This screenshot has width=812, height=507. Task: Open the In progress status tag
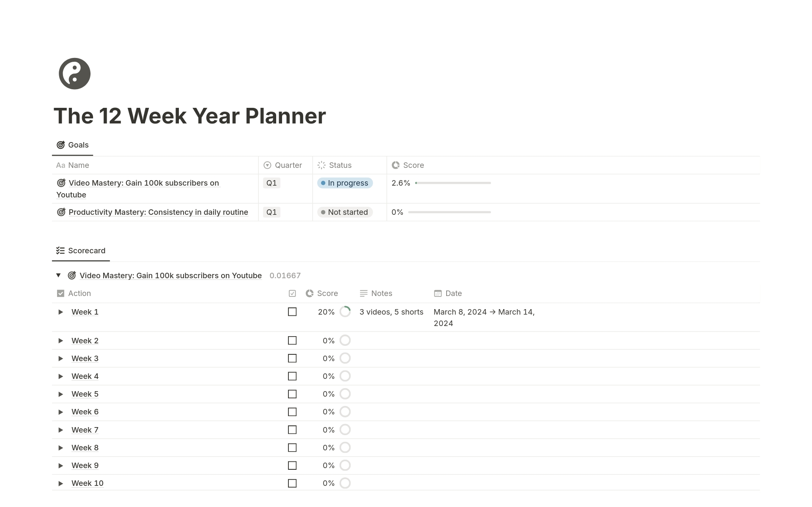345,183
